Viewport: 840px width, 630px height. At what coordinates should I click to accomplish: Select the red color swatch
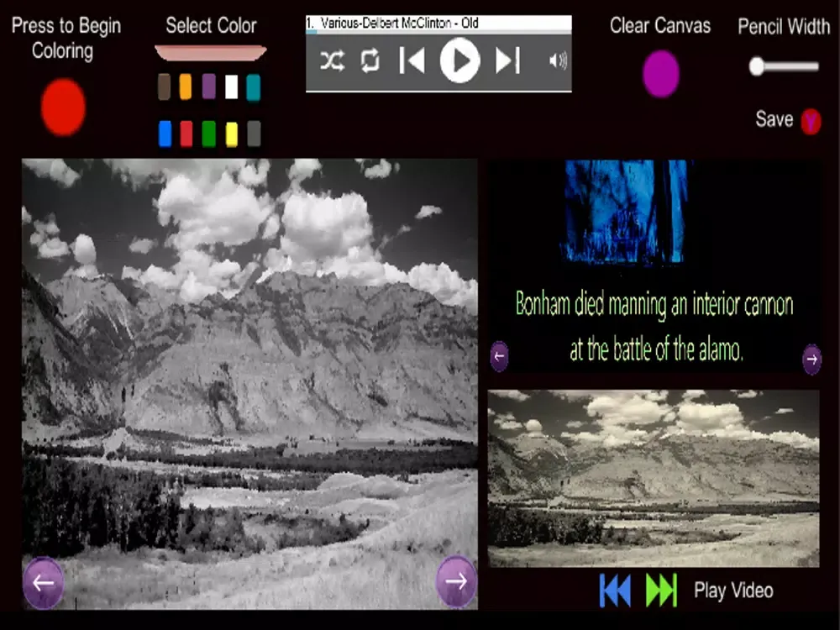coord(186,134)
